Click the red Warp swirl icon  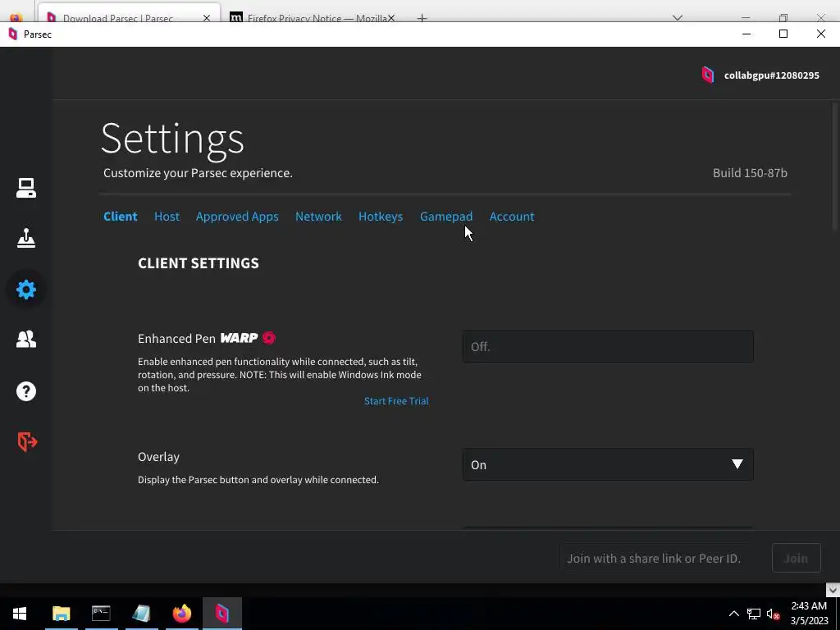tap(269, 338)
